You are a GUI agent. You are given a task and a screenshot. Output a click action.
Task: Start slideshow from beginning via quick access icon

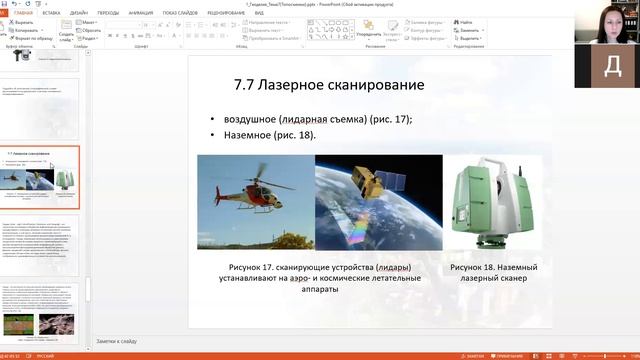(x=38, y=4)
